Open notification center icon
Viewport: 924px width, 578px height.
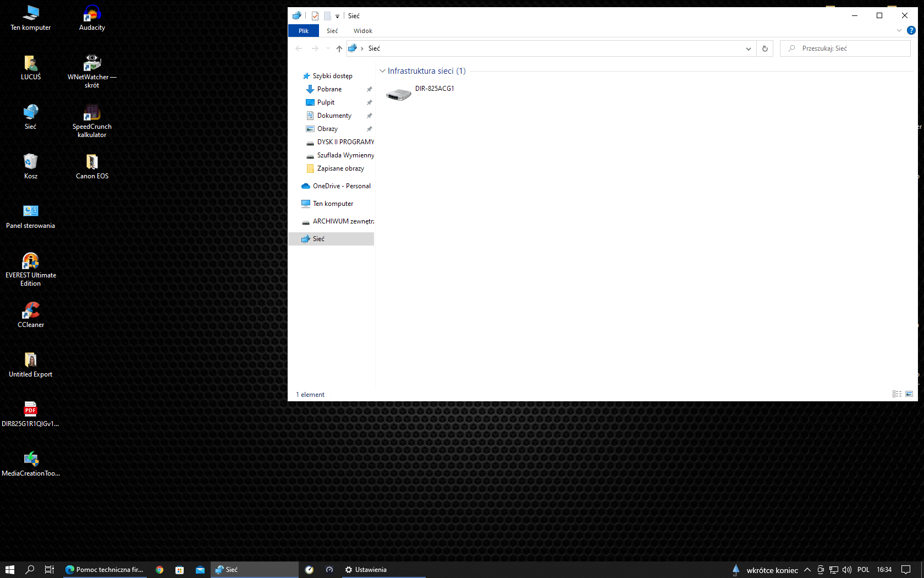[906, 570]
